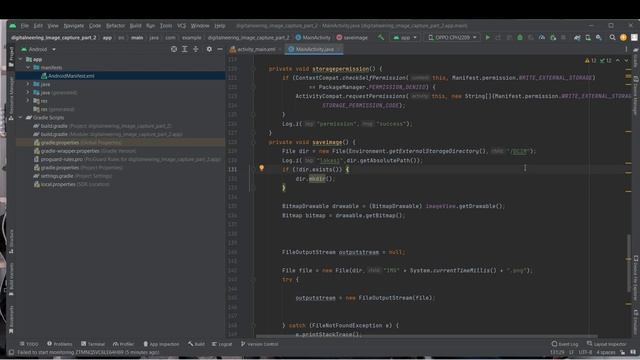Open the OPPO device selector dropdown
Viewport: 640px width, 360px height.
click(452, 38)
